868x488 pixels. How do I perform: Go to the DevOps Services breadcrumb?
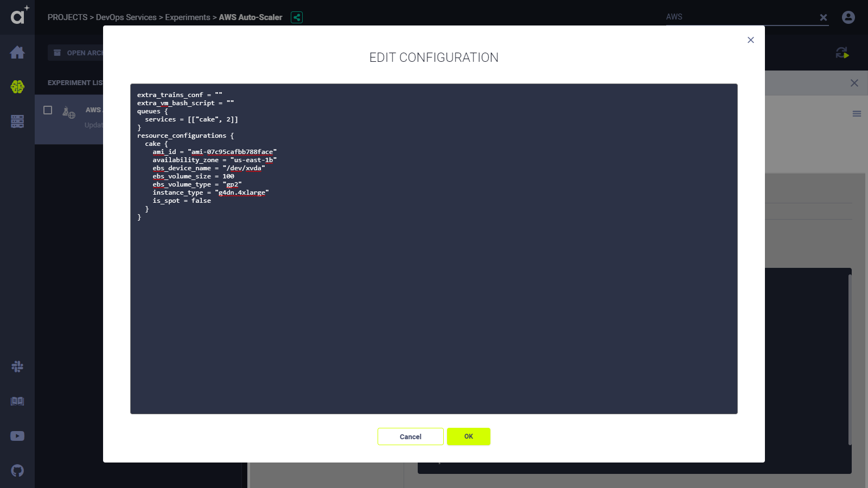coord(126,17)
